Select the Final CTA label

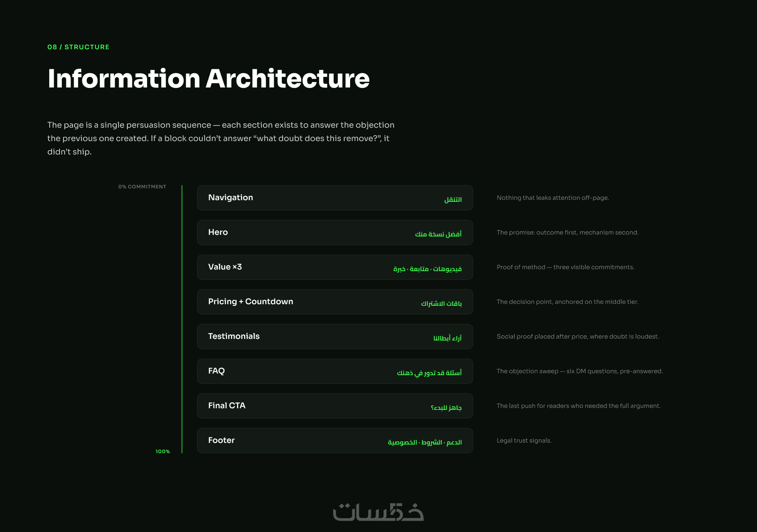[227, 406]
